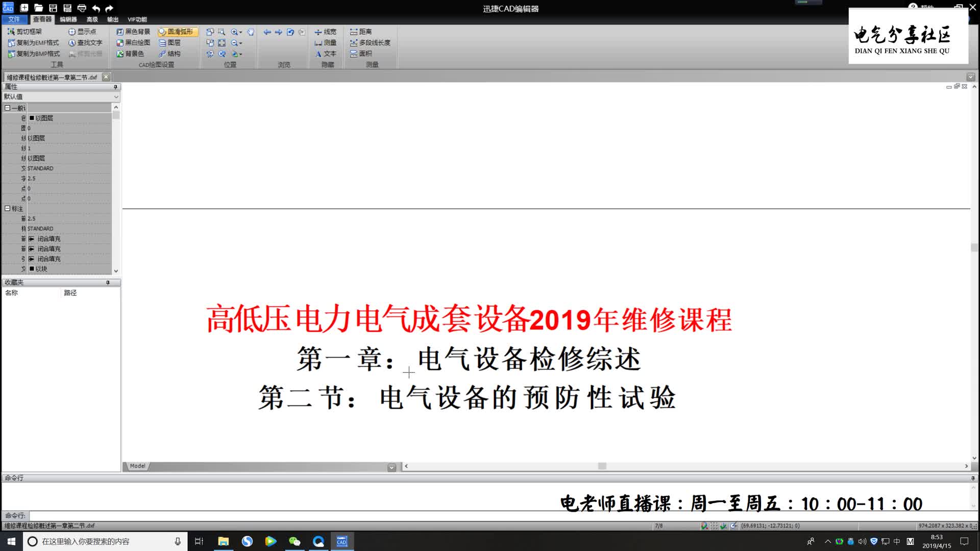Toggle the 黑色背景 black background option
Screen dimensions: 980x551
pyautogui.click(x=133, y=32)
